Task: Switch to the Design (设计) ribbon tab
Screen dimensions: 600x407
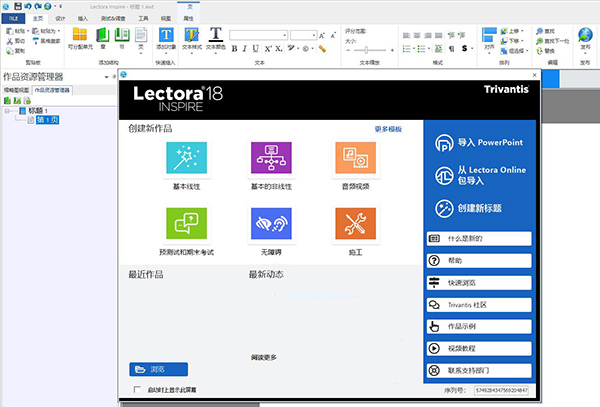Action: coord(60,18)
